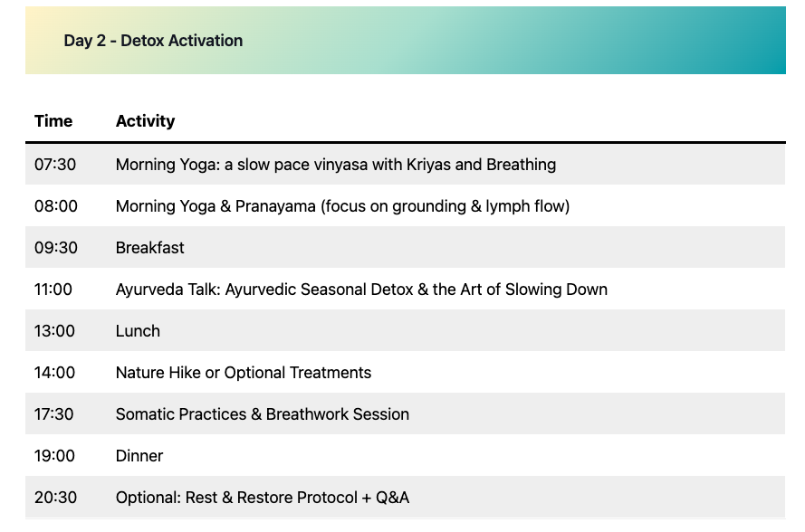Click the Activity column header

click(145, 121)
